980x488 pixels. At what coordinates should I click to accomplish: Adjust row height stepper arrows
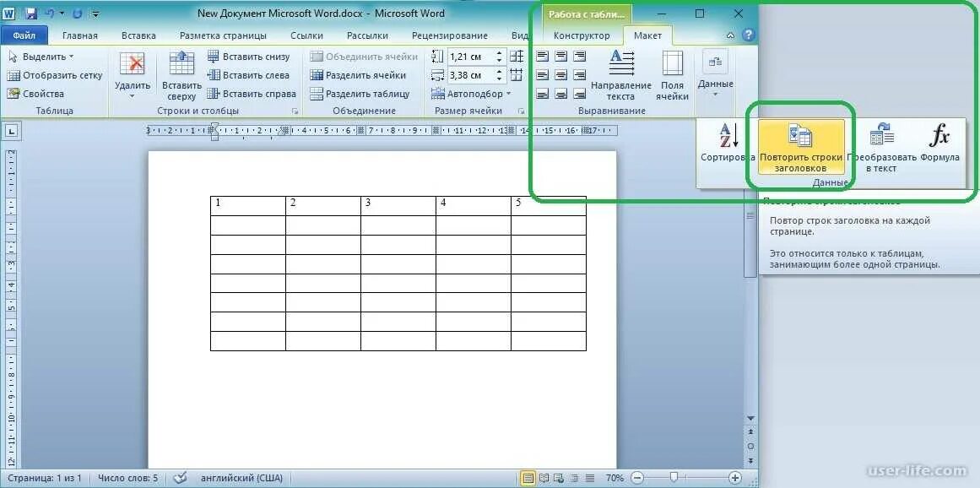pyautogui.click(x=500, y=57)
